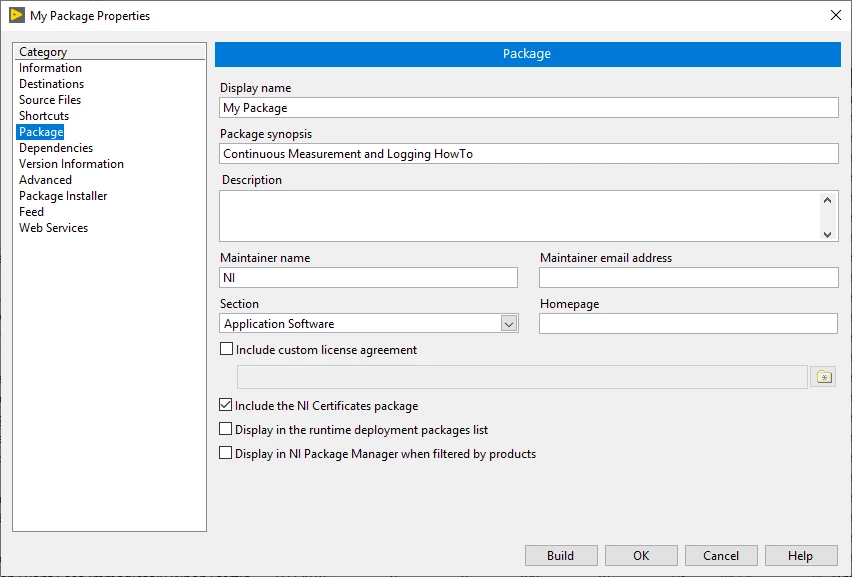Screen dimensions: 852x577
Task: Click the browse folder icon for license file
Action: (823, 377)
